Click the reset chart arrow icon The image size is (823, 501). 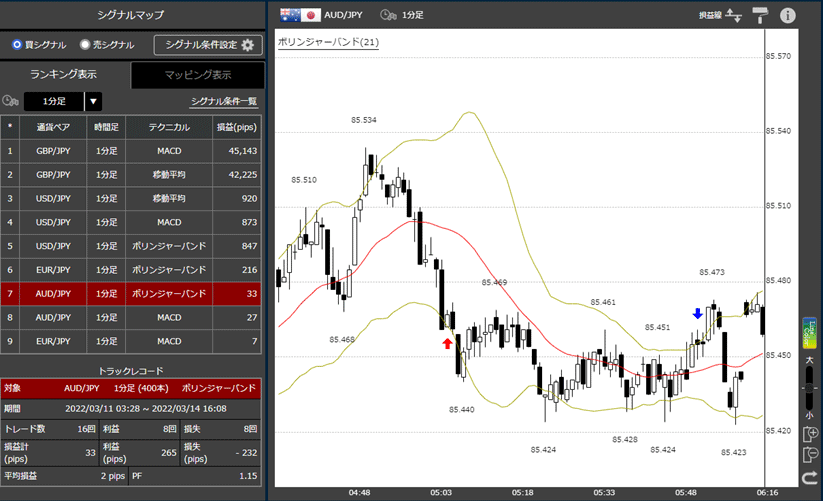coord(811,479)
